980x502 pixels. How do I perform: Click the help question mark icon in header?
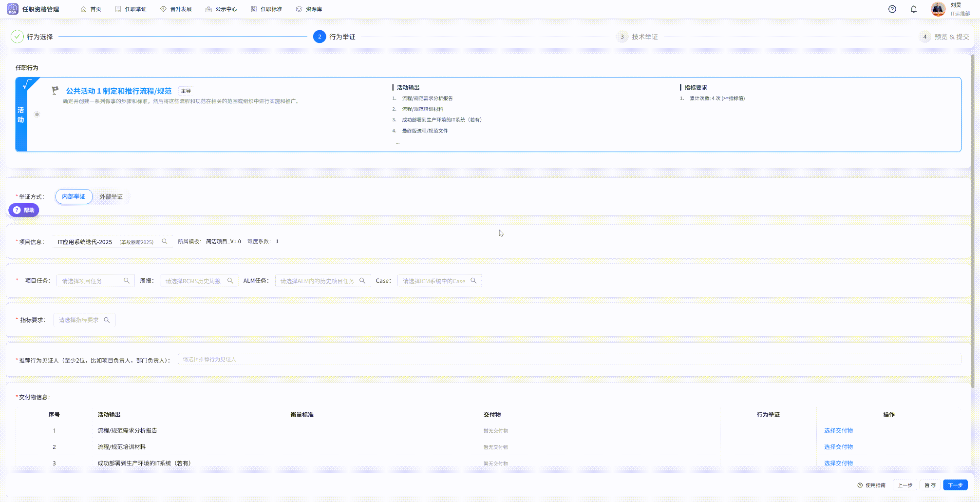pos(892,9)
